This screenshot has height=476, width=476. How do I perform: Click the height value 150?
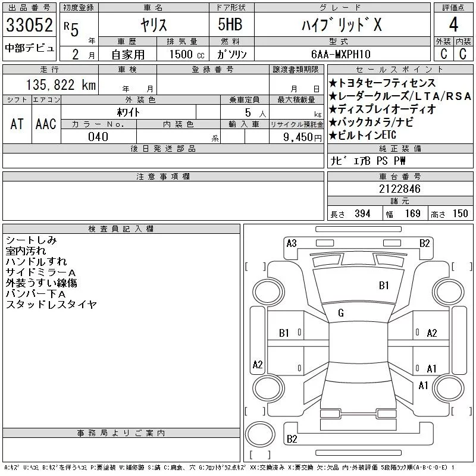[460, 214]
